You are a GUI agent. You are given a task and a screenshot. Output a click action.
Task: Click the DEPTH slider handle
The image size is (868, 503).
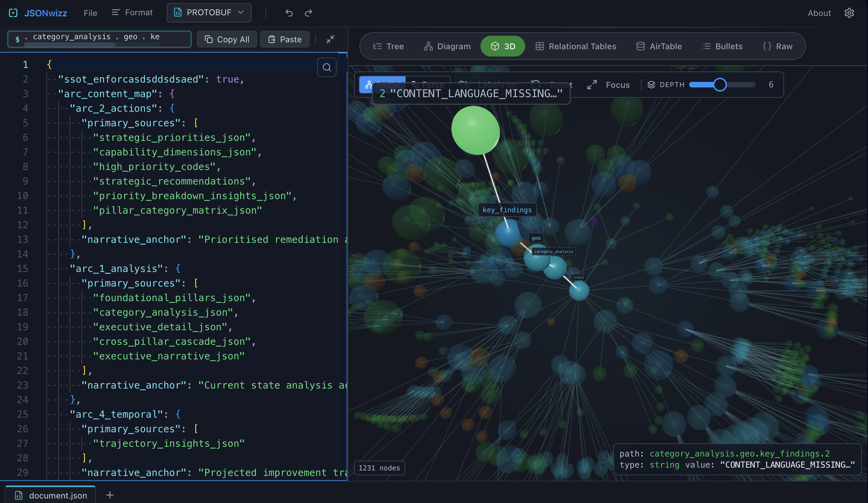pyautogui.click(x=720, y=85)
